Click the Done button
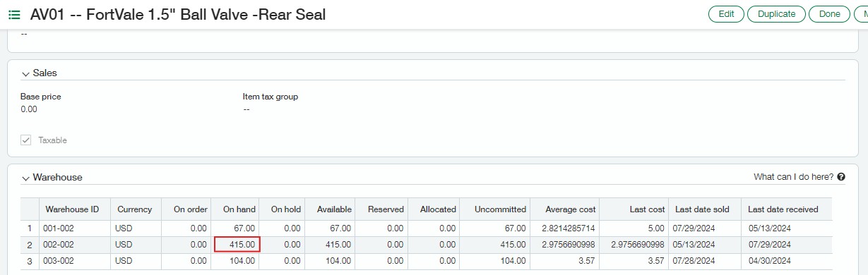This screenshot has width=868, height=275. [x=829, y=14]
